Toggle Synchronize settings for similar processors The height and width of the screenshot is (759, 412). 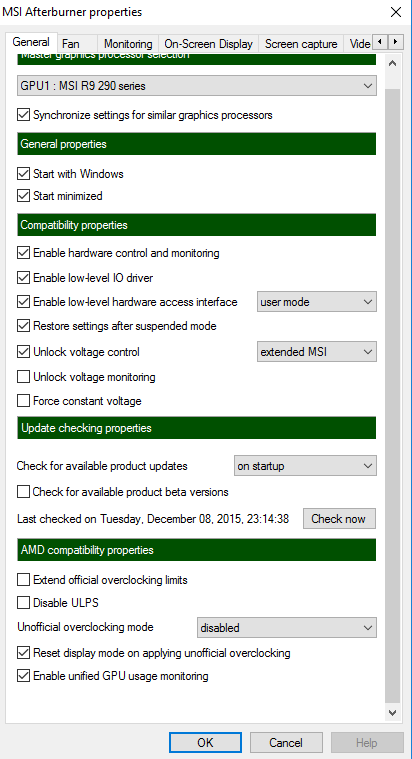[x=23, y=115]
